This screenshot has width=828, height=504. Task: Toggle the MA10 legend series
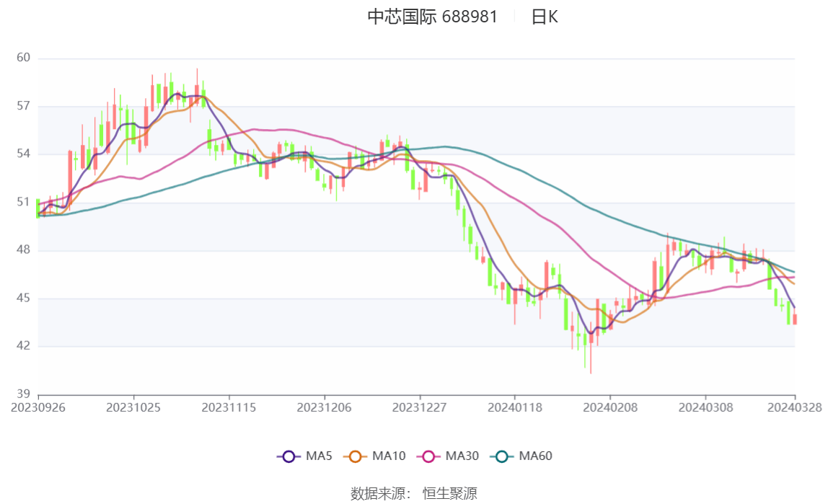[x=374, y=456]
